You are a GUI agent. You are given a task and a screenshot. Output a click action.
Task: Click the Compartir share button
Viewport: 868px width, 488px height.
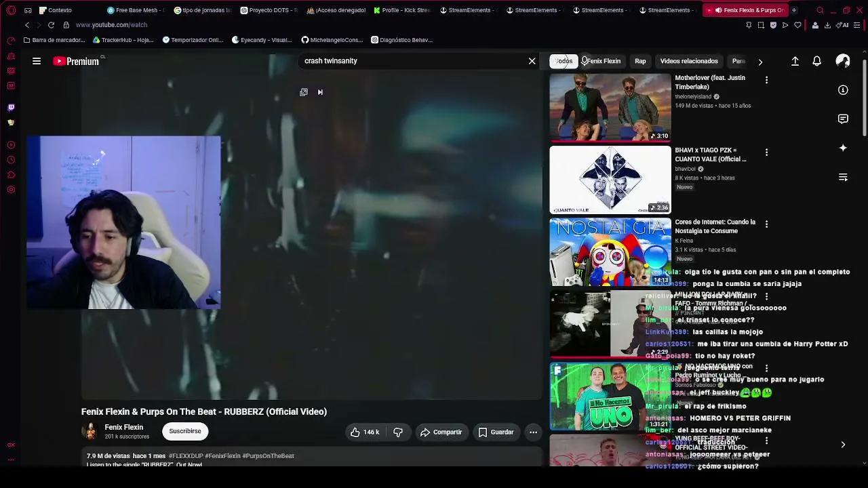click(x=441, y=432)
